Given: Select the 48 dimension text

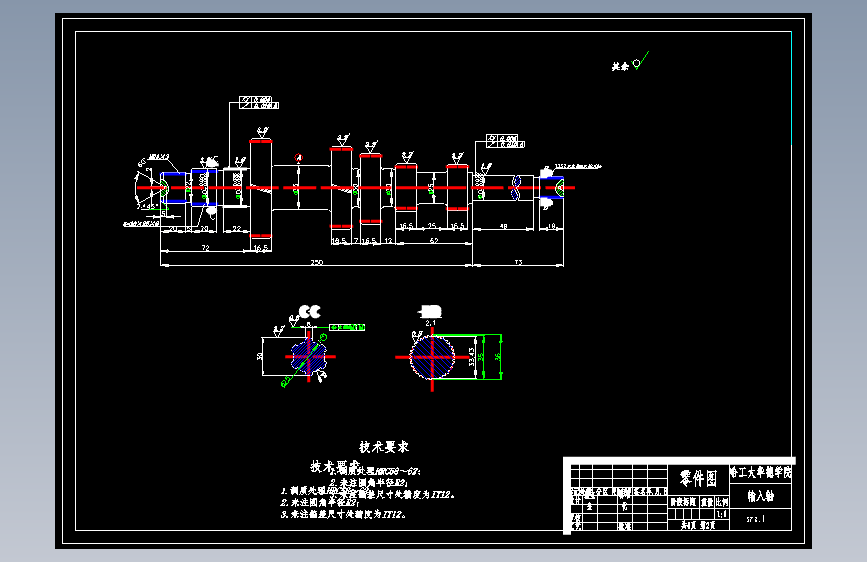Looking at the screenshot, I should (x=504, y=226).
